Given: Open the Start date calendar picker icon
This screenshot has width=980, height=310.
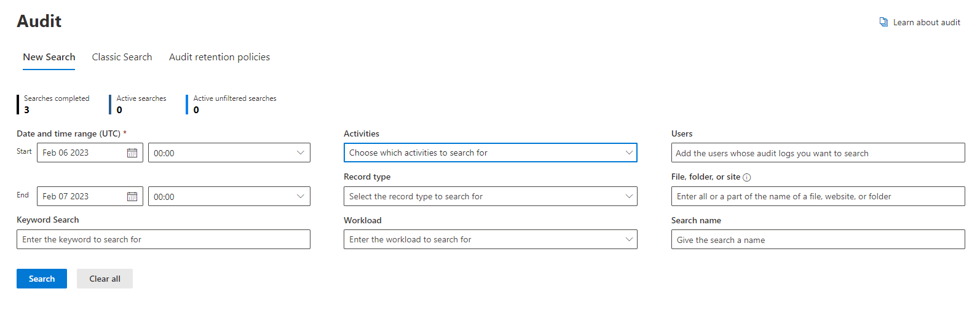Looking at the screenshot, I should click(132, 153).
